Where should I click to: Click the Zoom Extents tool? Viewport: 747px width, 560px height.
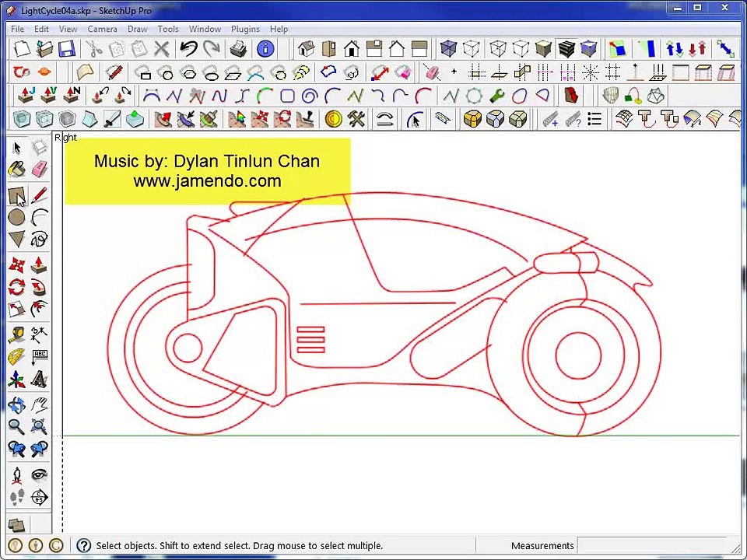[40, 427]
